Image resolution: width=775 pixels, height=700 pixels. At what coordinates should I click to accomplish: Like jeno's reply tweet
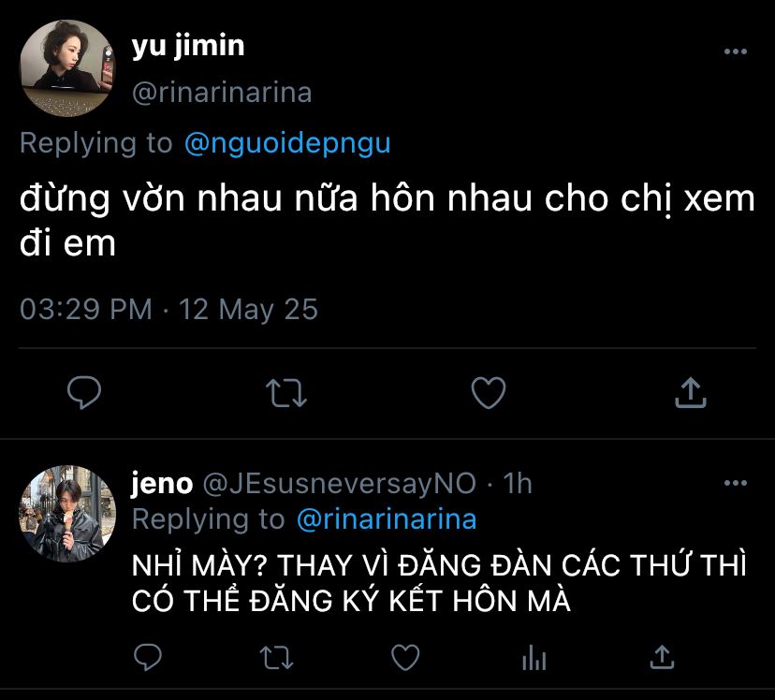point(404,656)
